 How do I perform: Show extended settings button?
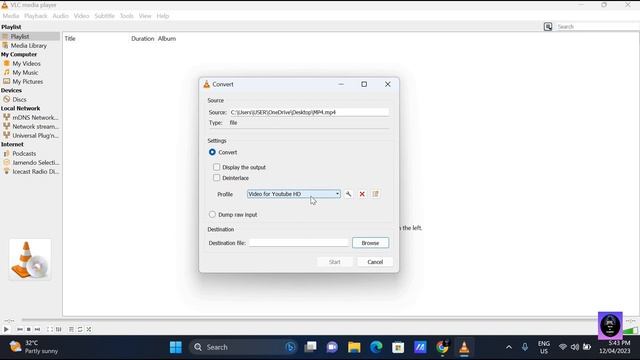58,329
